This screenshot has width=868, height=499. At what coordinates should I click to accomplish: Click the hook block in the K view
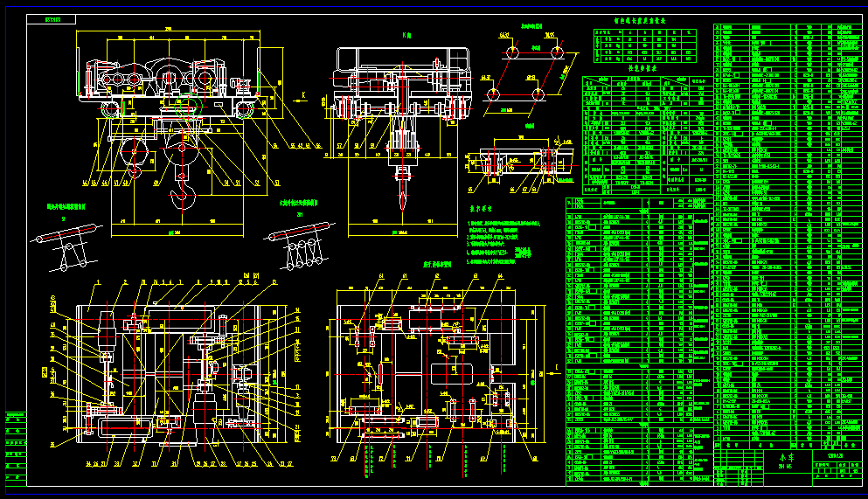coord(402,175)
